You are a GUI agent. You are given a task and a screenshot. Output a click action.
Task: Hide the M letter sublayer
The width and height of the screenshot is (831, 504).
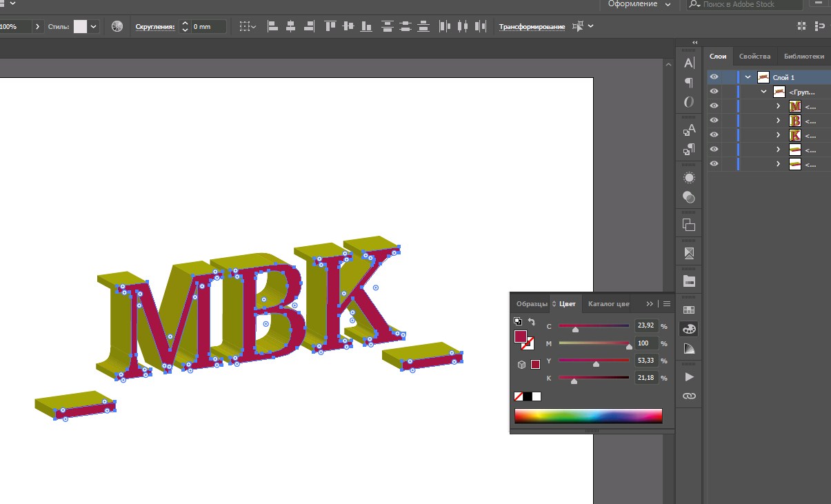[714, 106]
